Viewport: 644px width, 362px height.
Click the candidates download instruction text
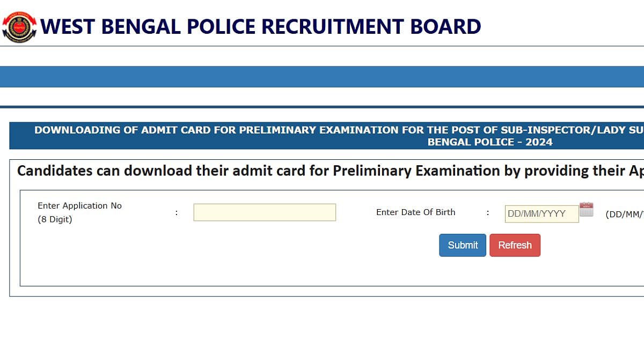coord(322,171)
